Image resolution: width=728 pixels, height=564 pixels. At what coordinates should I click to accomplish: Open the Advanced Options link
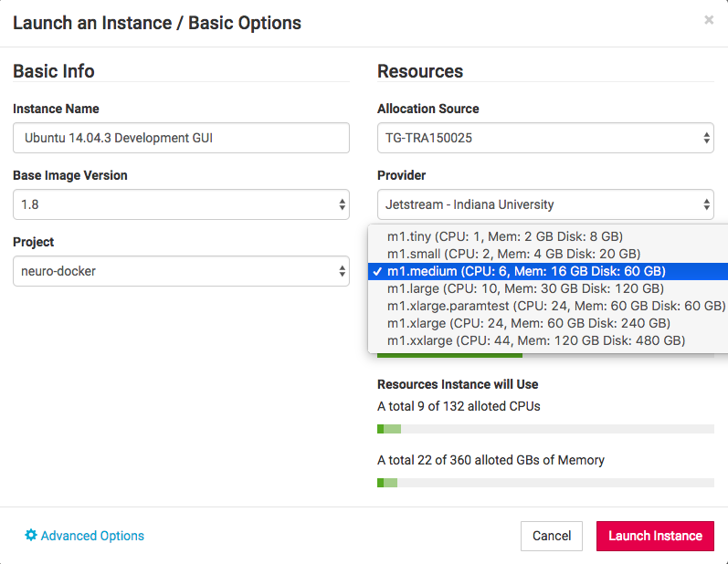pyautogui.click(x=92, y=536)
